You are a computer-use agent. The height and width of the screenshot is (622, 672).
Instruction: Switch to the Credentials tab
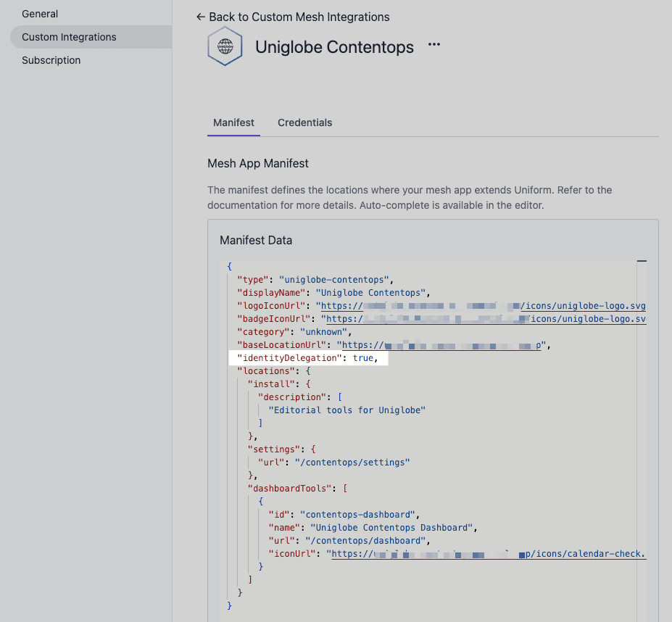pos(304,123)
